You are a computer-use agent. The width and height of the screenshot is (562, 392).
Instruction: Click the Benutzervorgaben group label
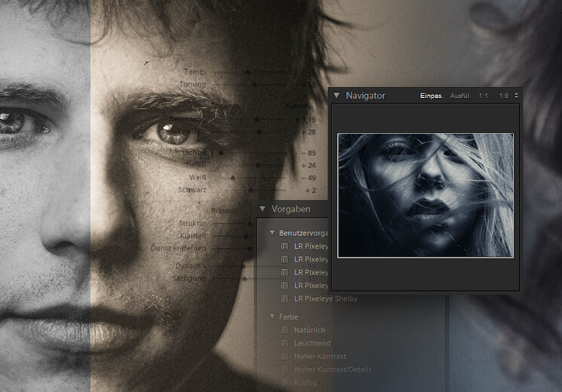303,233
